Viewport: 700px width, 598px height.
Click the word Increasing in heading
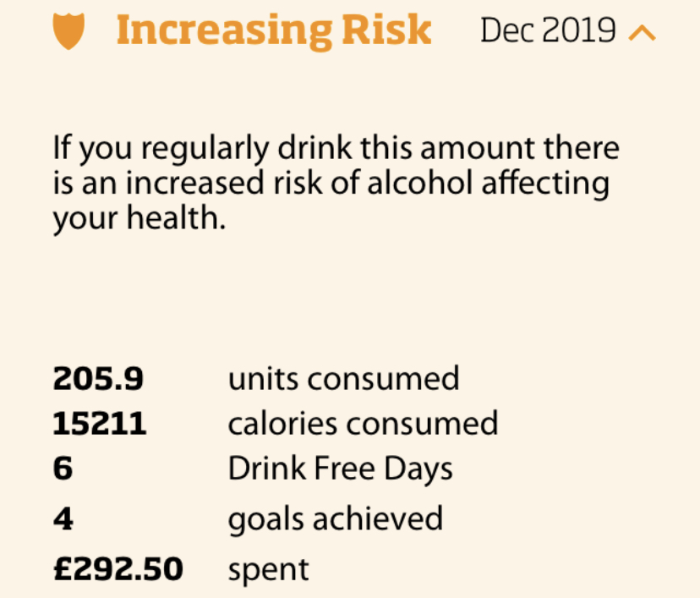coord(225,31)
